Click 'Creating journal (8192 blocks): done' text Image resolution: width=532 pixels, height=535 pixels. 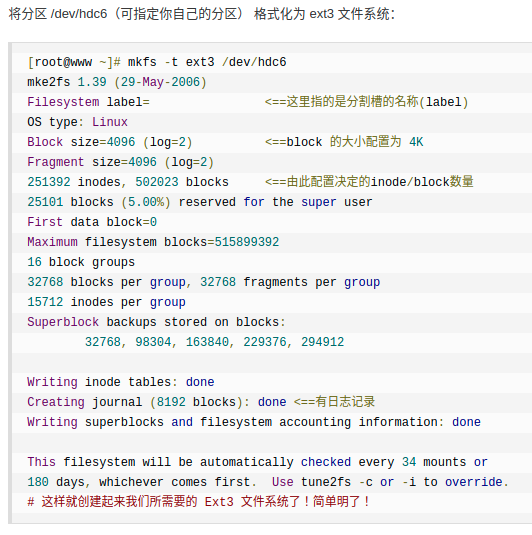[157, 402]
